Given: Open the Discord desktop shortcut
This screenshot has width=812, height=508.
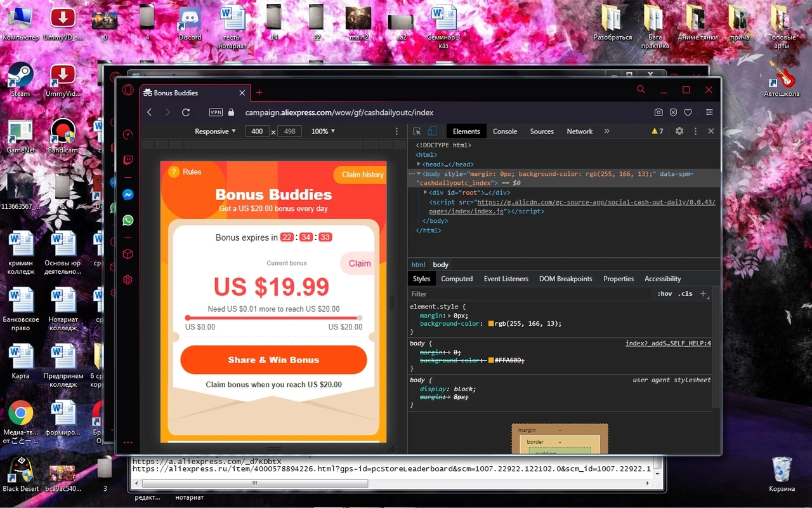Looking at the screenshot, I should [x=190, y=23].
